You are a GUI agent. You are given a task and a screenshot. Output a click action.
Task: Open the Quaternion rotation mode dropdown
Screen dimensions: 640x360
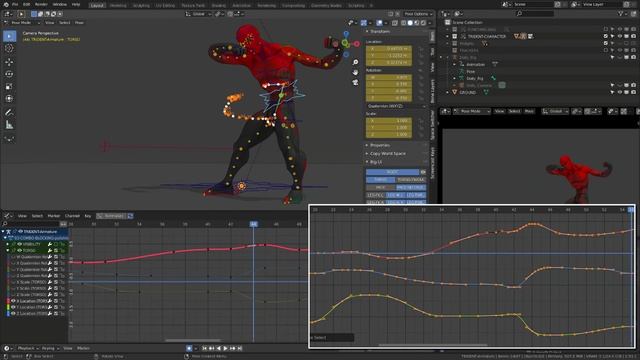coord(396,106)
